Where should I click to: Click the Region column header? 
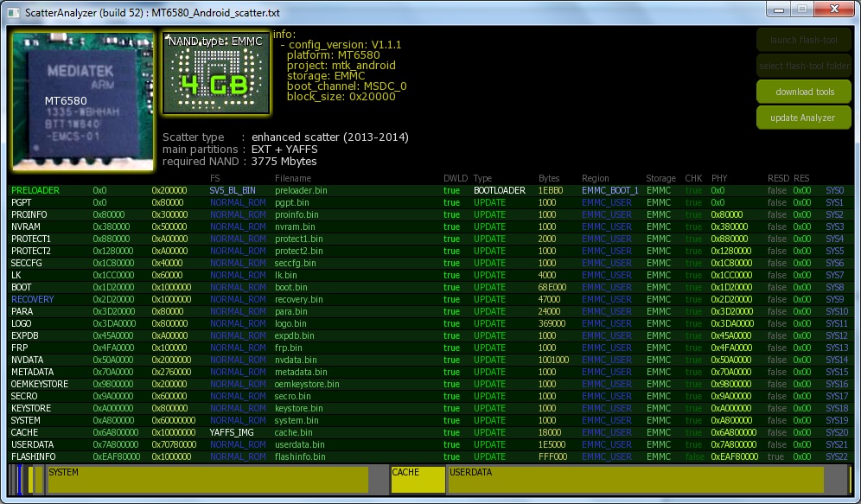point(596,178)
